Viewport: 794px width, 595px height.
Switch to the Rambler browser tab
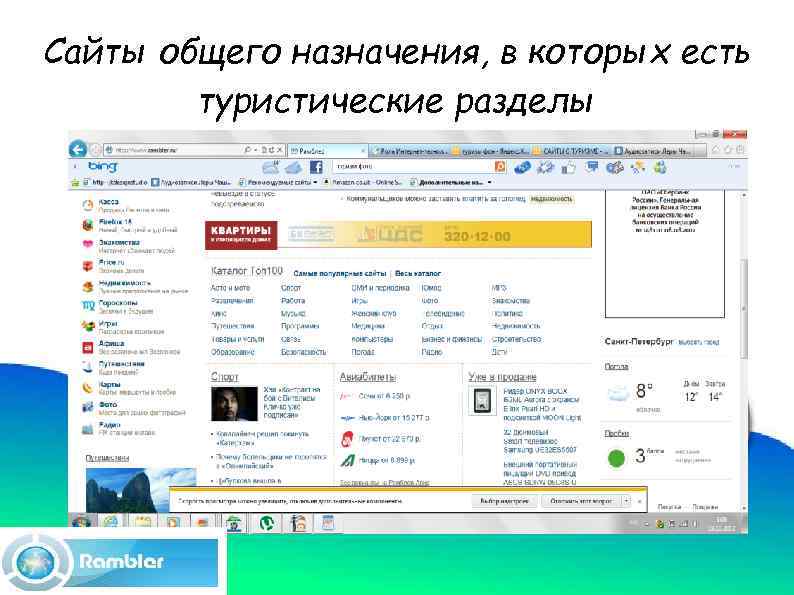[x=327, y=151]
